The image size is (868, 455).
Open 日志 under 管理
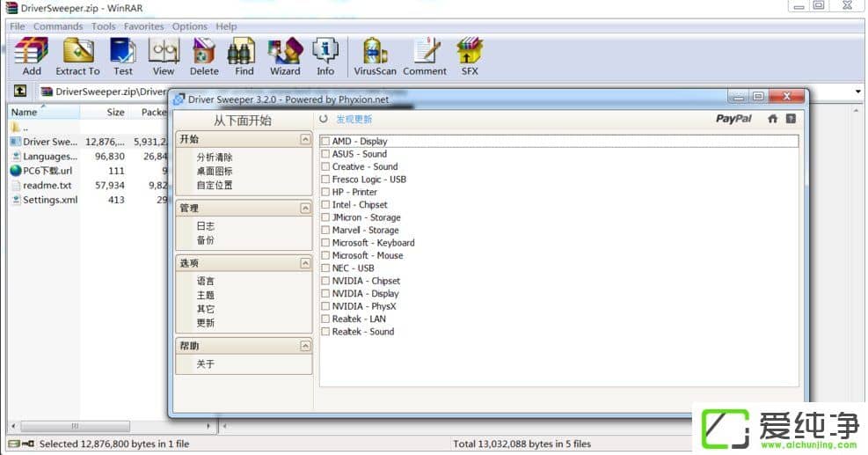coord(206,226)
